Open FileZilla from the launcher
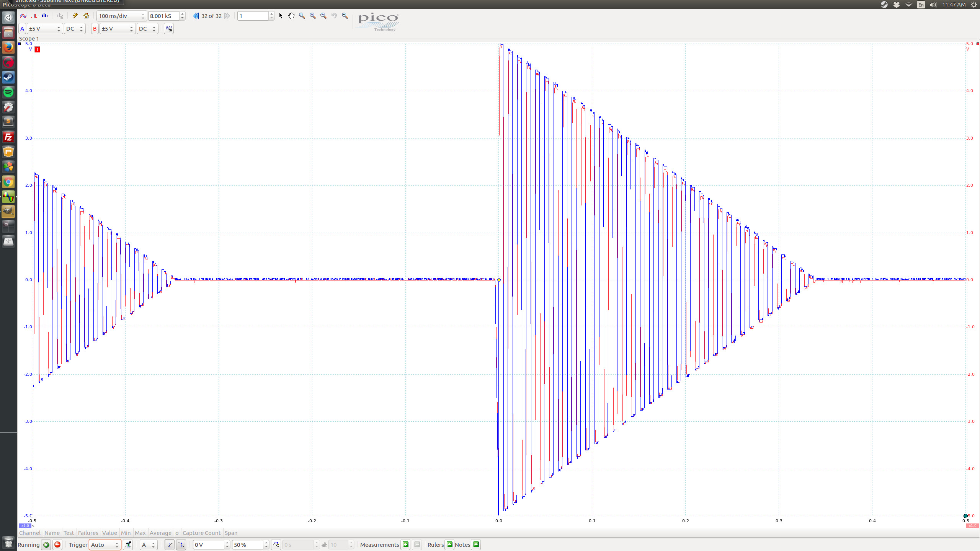 coord(8,137)
